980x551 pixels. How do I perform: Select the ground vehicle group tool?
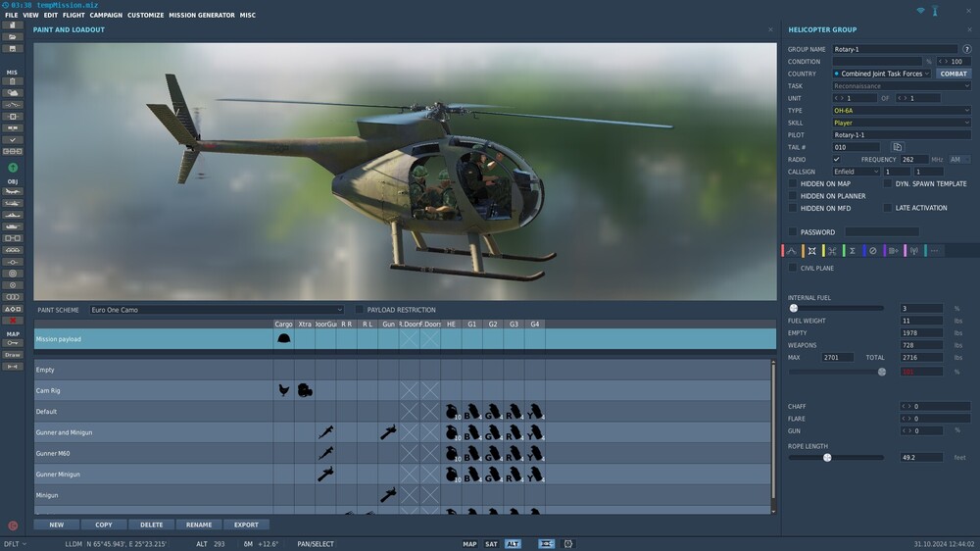point(13,226)
